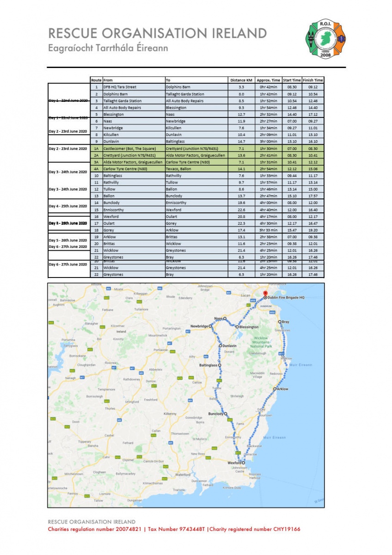Click the red charities regulation number footer text
Image resolution: width=392 pixels, height=555 pixels.
pyautogui.click(x=174, y=529)
